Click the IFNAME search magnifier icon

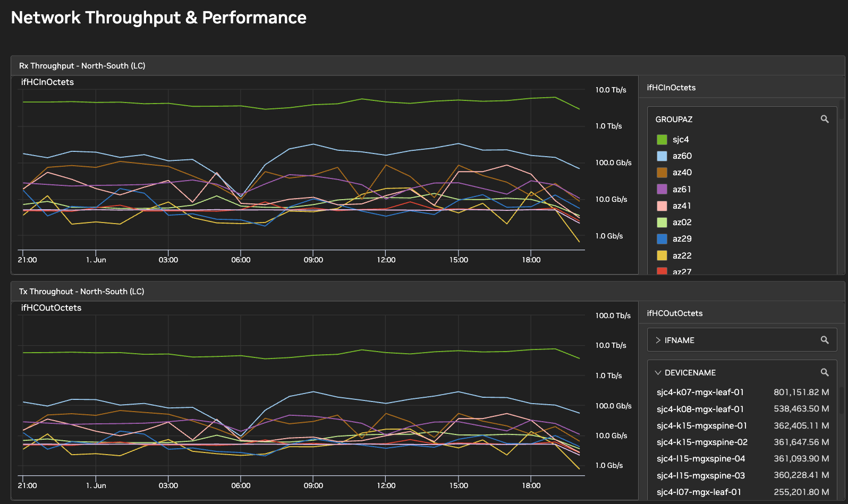click(825, 340)
